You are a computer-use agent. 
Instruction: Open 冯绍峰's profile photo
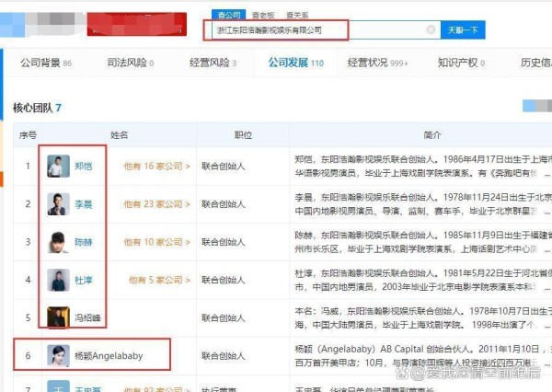pos(59,317)
